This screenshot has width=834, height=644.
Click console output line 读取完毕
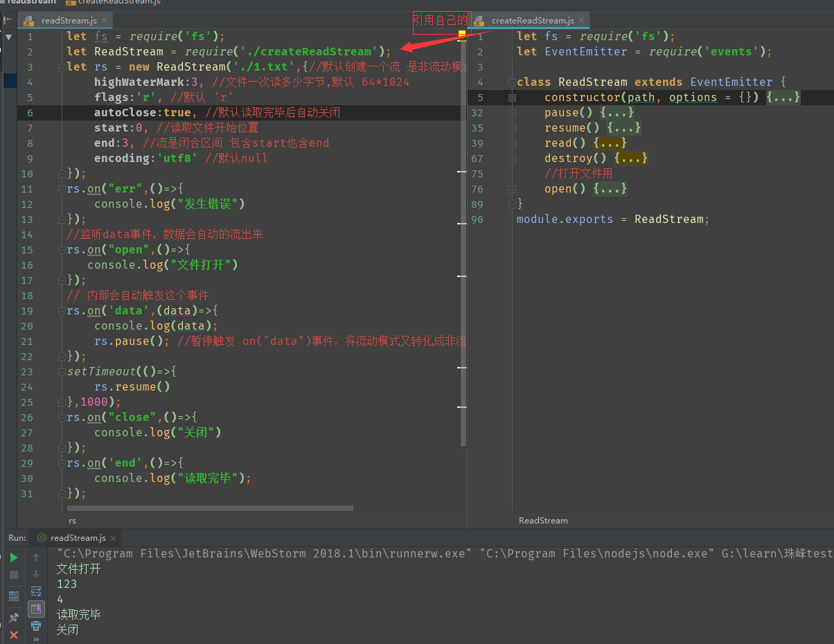[78, 615]
